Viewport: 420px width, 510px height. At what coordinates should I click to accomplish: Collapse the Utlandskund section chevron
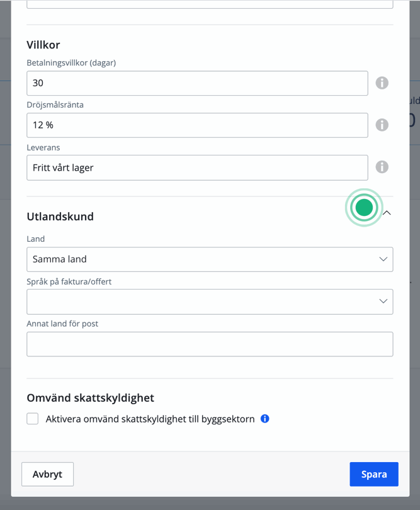387,213
